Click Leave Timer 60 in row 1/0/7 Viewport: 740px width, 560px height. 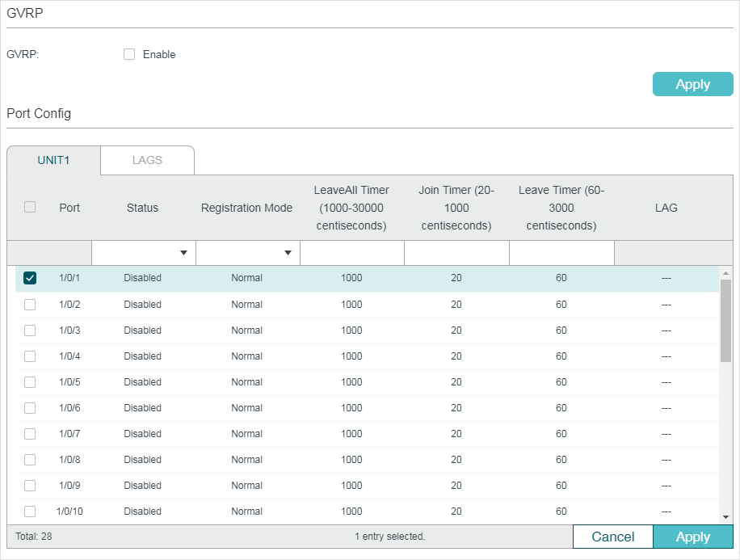(561, 434)
